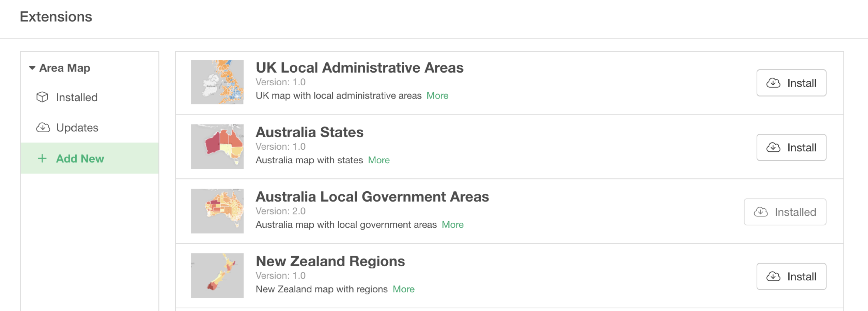The height and width of the screenshot is (311, 868).
Task: Open More link for Australia Local Government Areas
Action: 453,224
